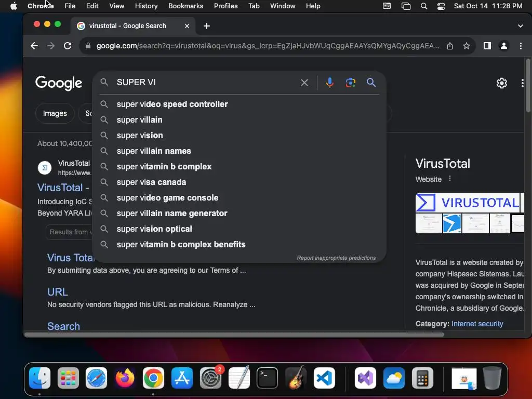Reload the page
Image resolution: width=532 pixels, height=399 pixels.
click(x=68, y=46)
